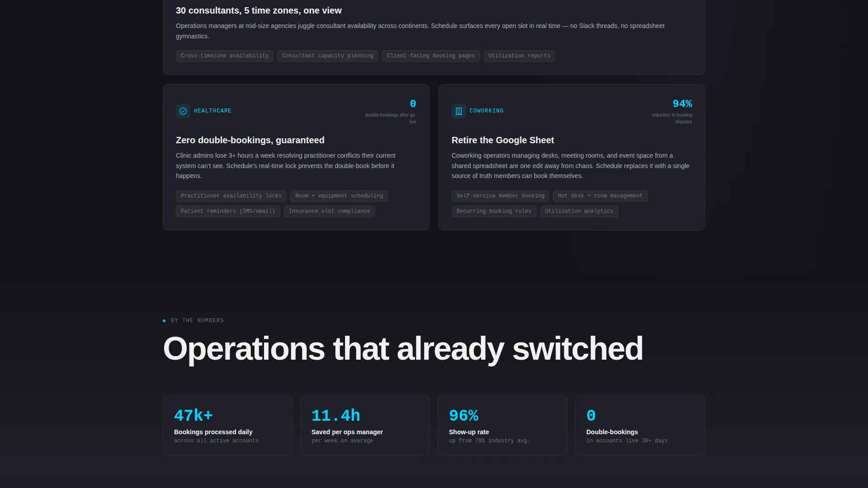Viewport: 868px width, 488px height.
Task: Click the across all active accounts caption
Action: click(x=216, y=441)
